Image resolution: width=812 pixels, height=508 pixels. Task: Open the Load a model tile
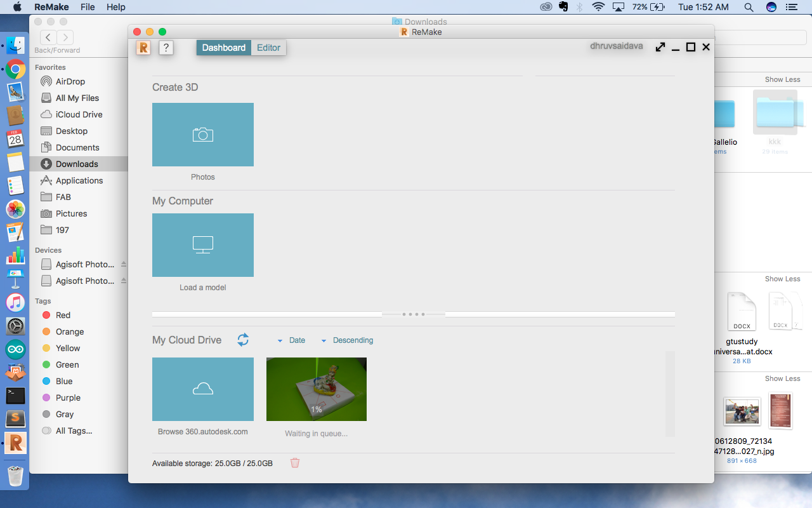203,245
